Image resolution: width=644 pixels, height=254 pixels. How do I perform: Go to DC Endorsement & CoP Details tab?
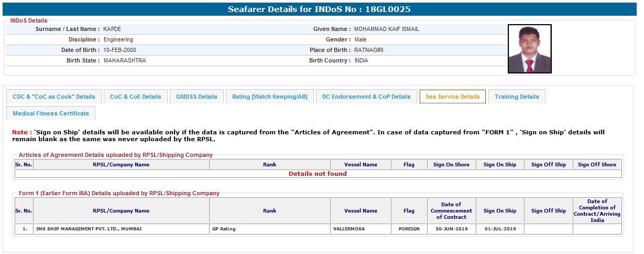366,97
